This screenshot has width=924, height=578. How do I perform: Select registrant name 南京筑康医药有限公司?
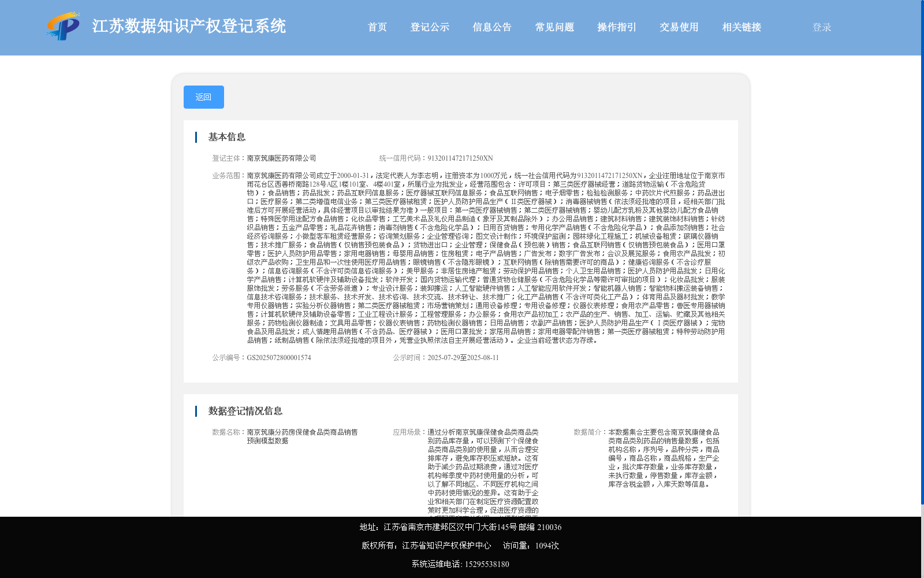pyautogui.click(x=282, y=158)
